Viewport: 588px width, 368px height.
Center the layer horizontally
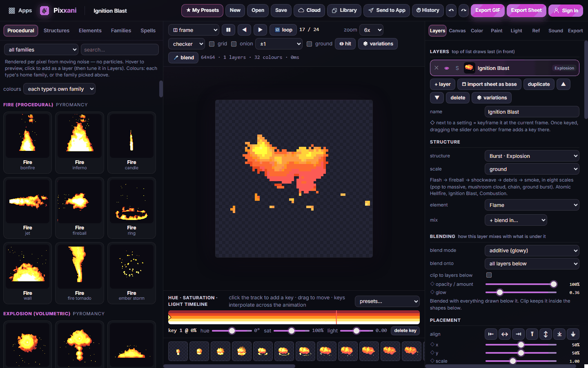coord(505,334)
